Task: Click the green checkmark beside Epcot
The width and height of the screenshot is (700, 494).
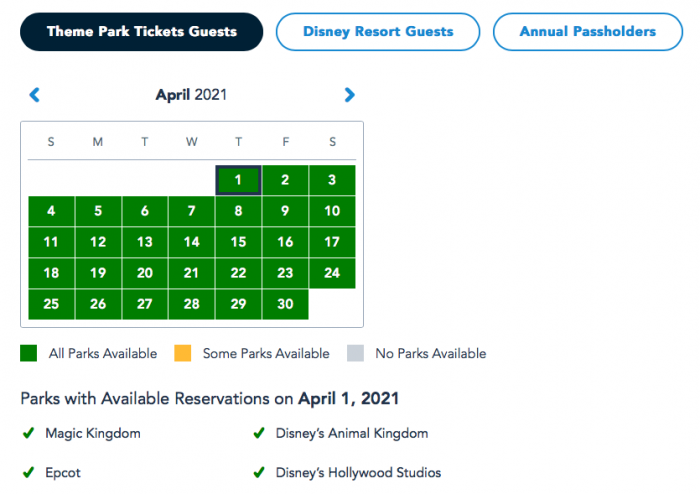Action: (28, 472)
